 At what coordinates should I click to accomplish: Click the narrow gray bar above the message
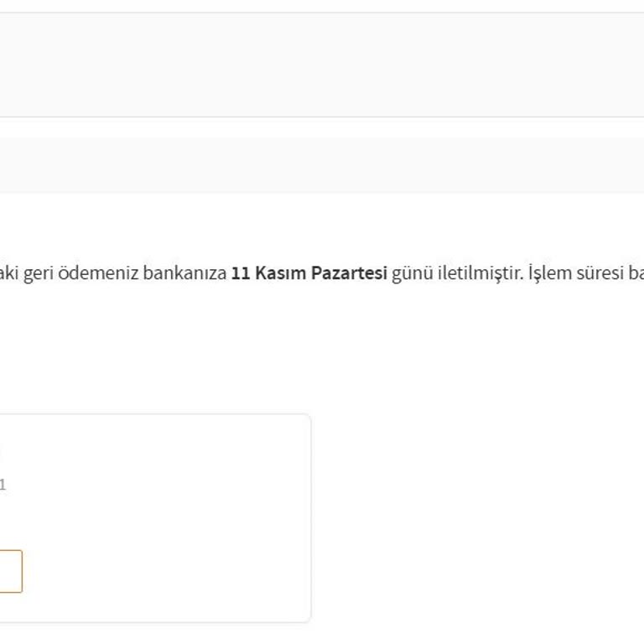(x=322, y=165)
